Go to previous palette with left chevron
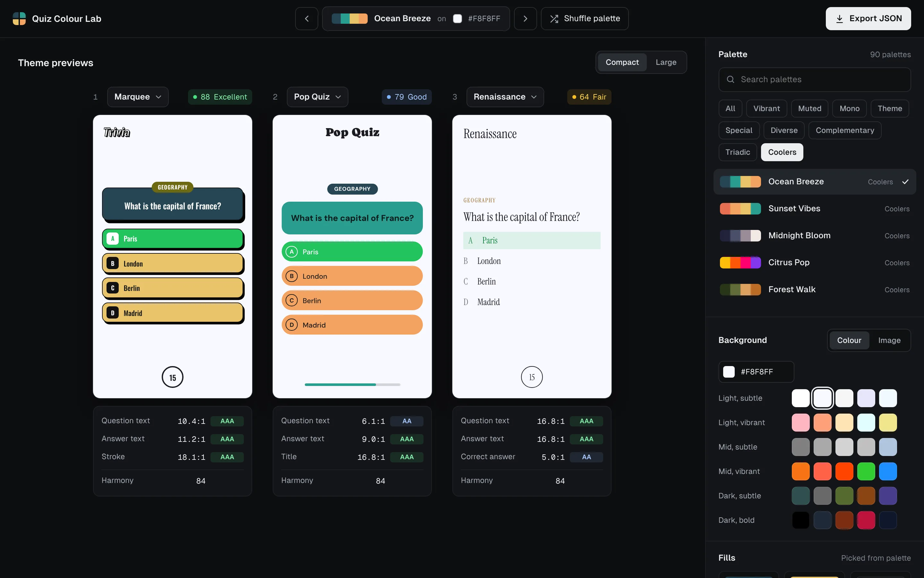924x578 pixels. pyautogui.click(x=307, y=18)
